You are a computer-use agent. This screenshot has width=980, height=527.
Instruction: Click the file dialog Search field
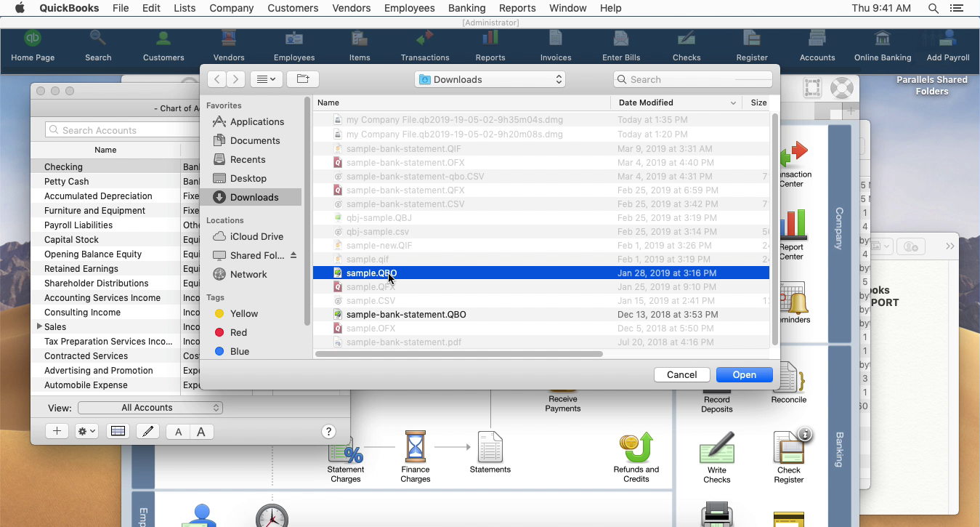[x=693, y=79]
